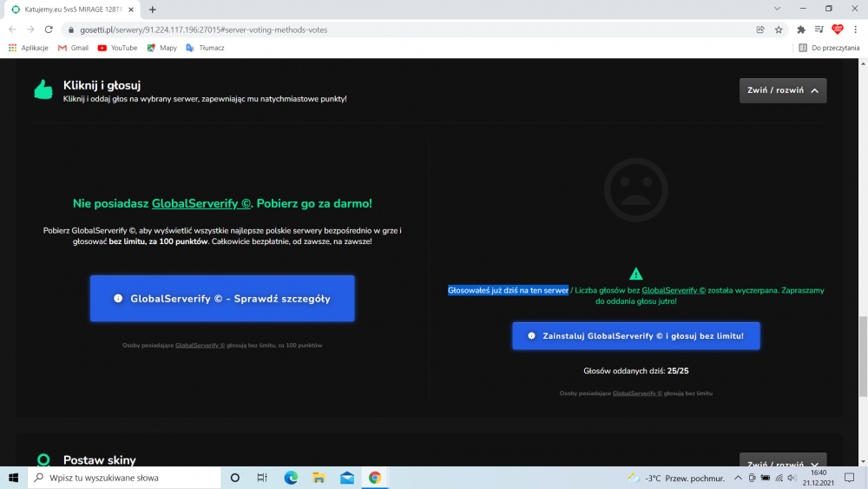Click Chrome icon on taskbar

375,478
